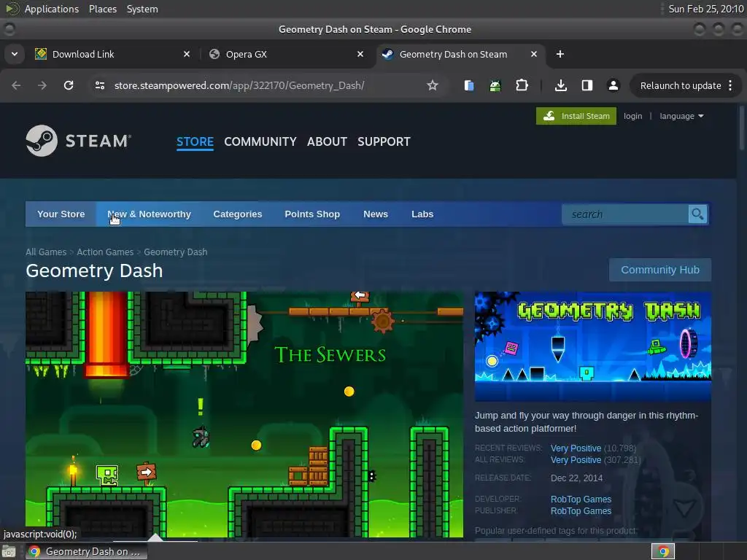Focus the Steam store search field

click(625, 214)
